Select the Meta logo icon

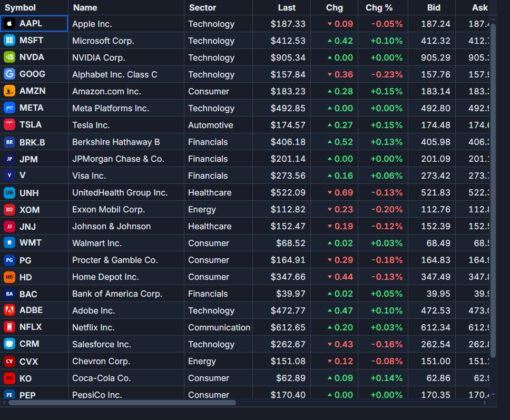pos(9,108)
